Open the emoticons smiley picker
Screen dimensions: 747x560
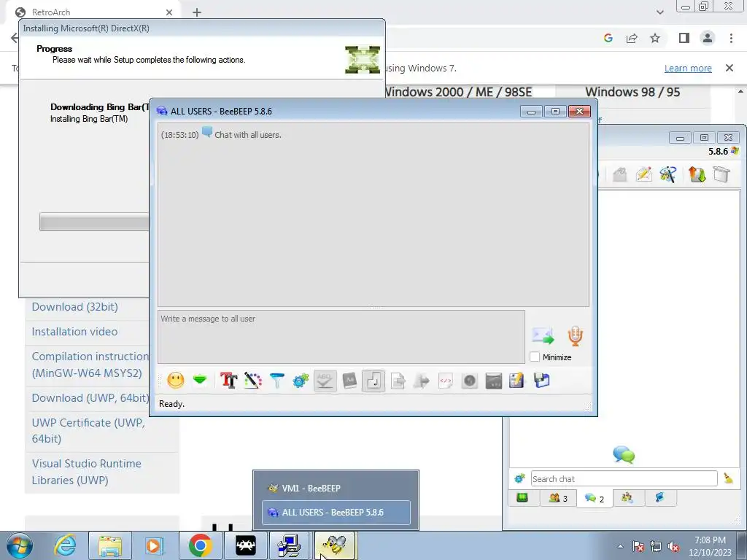176,381
